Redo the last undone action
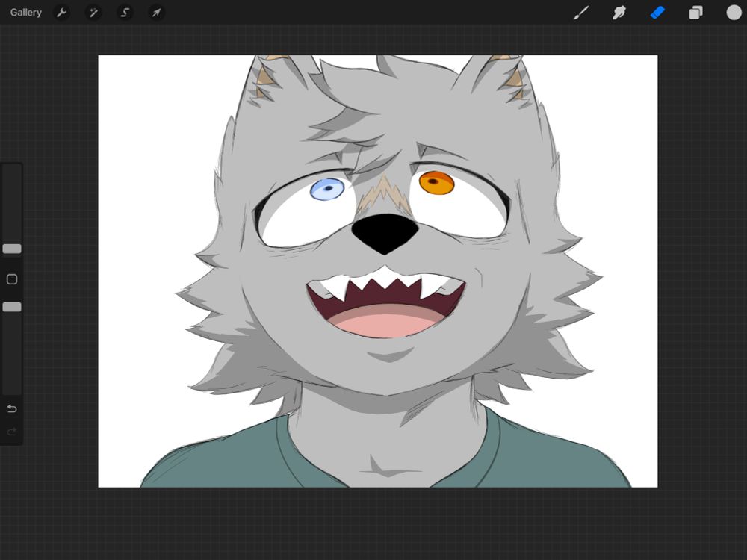 pos(12,432)
